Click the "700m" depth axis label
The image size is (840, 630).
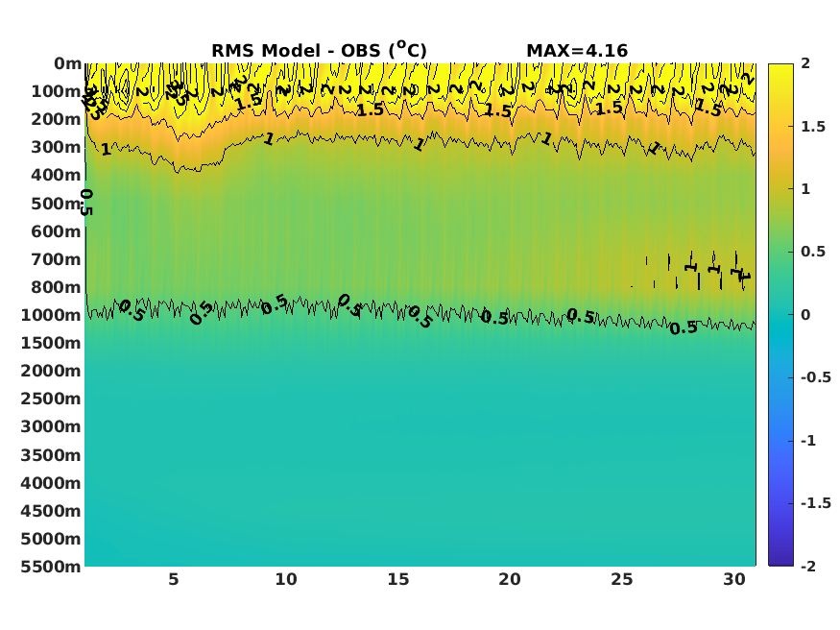[56, 258]
